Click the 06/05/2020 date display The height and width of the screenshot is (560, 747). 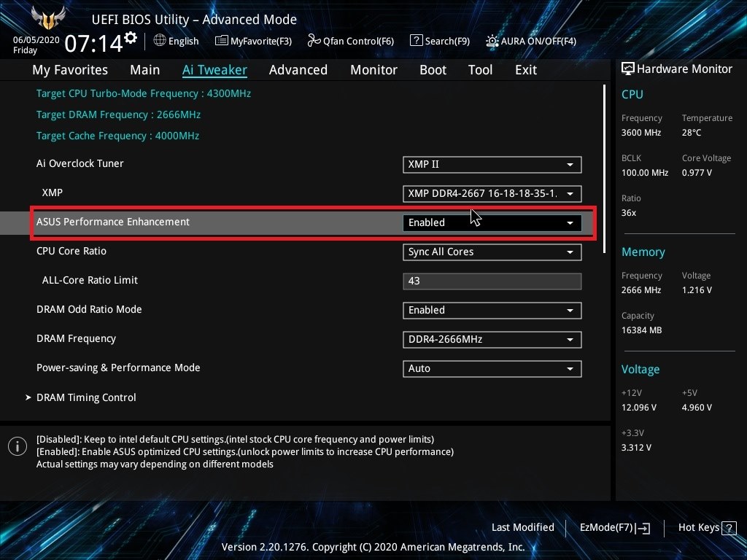pos(36,40)
